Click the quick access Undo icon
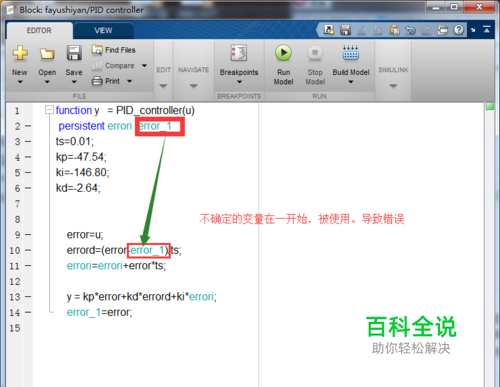Viewport: 500px width, 387px height. tap(410, 30)
